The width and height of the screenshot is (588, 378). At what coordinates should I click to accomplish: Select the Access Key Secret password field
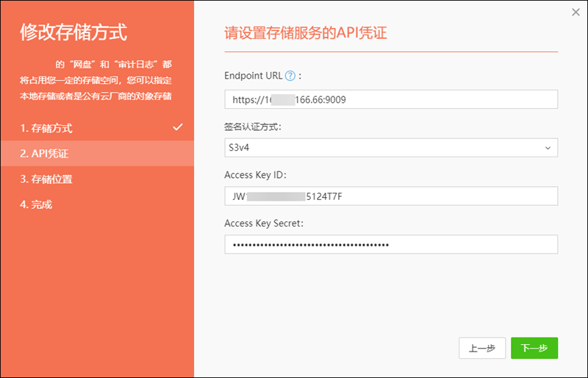pyautogui.click(x=391, y=245)
